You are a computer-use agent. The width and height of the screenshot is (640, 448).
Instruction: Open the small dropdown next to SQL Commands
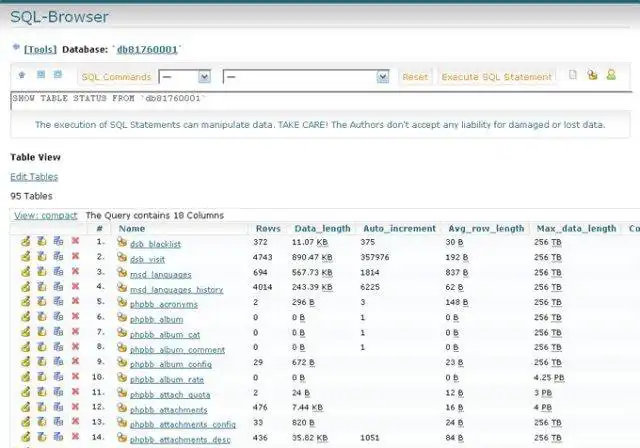(x=184, y=77)
